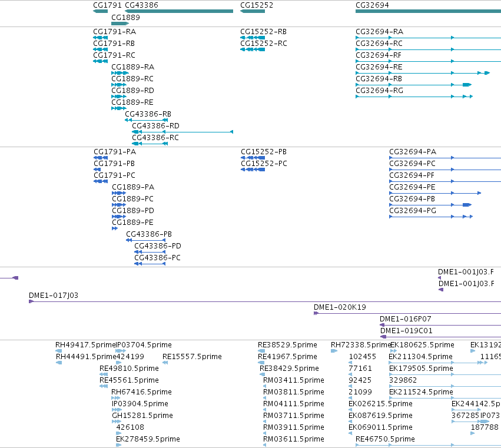Open transcript CG32694-RG

[379, 91]
